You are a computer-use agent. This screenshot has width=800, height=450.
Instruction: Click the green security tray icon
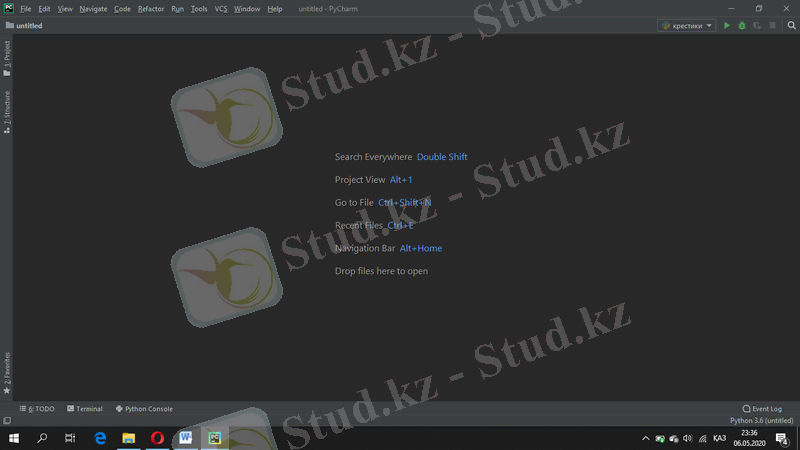[x=660, y=438]
